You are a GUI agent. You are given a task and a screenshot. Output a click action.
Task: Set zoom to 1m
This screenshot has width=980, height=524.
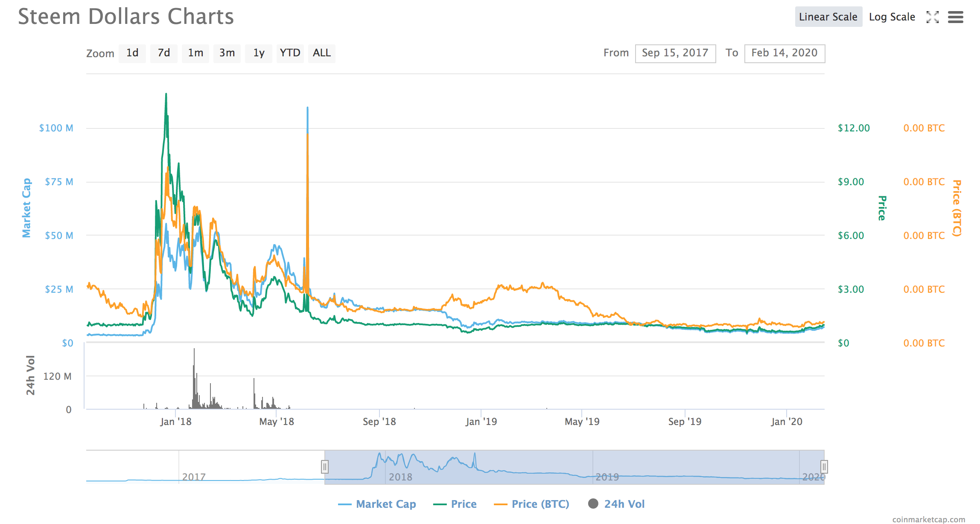point(195,53)
